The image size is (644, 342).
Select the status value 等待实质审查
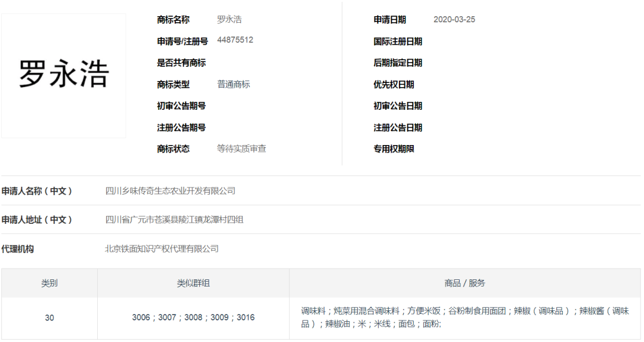241,149
